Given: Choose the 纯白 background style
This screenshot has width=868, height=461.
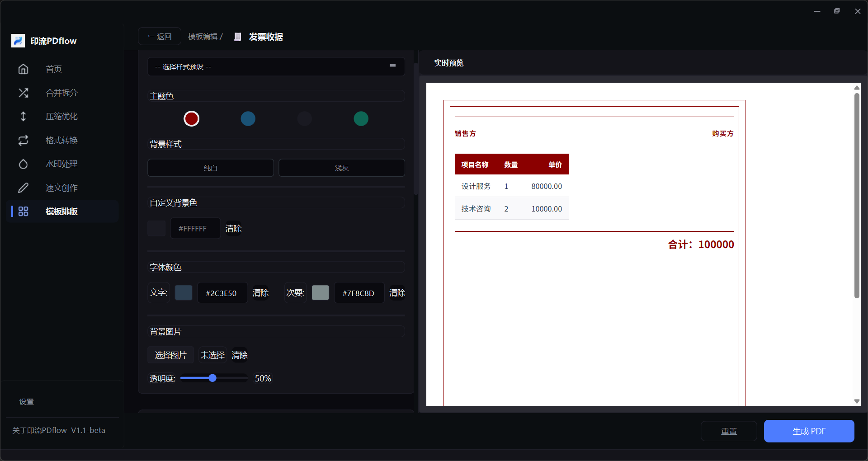Looking at the screenshot, I should [x=211, y=168].
